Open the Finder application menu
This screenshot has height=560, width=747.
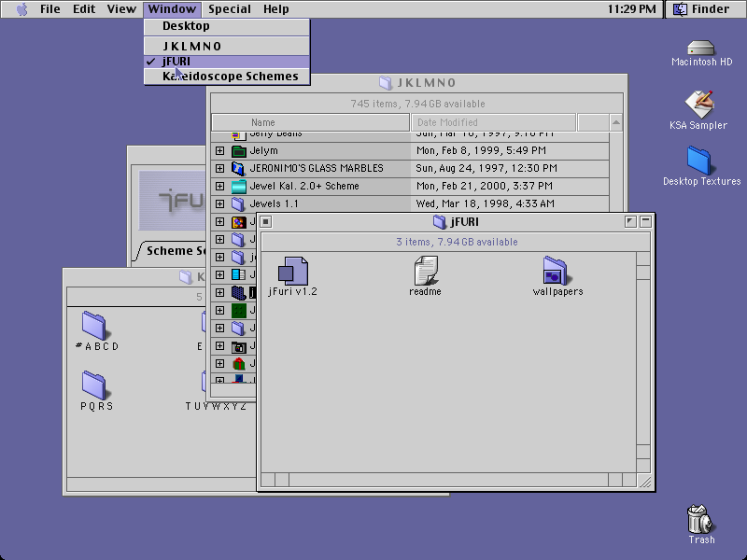pos(705,9)
